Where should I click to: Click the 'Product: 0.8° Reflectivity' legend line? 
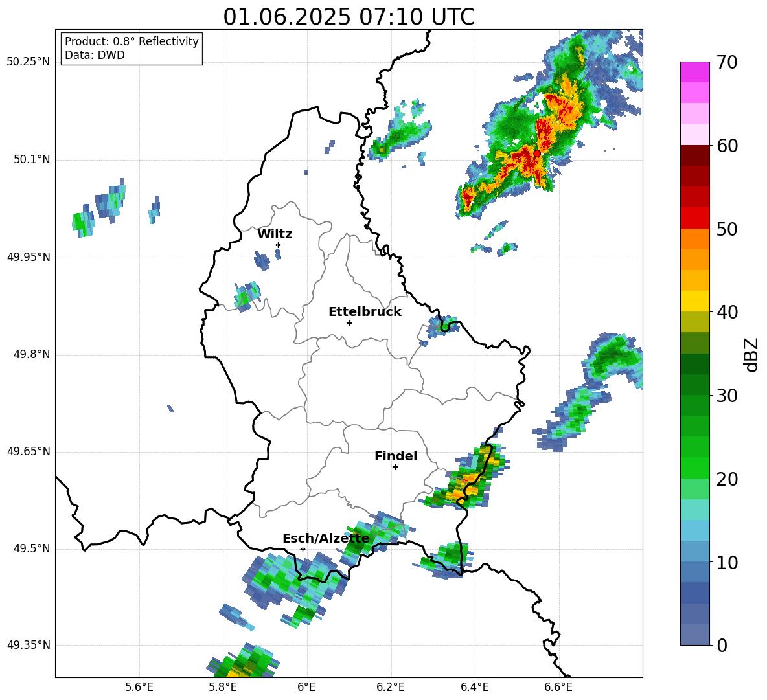(132, 41)
